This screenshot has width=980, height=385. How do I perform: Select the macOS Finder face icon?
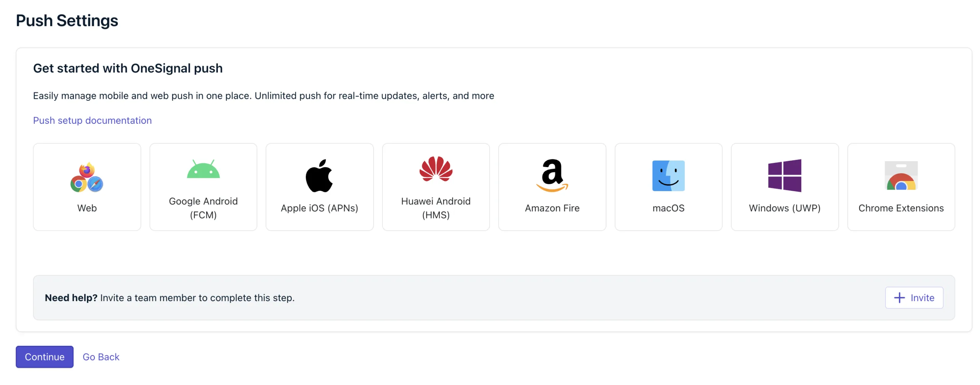coord(668,175)
